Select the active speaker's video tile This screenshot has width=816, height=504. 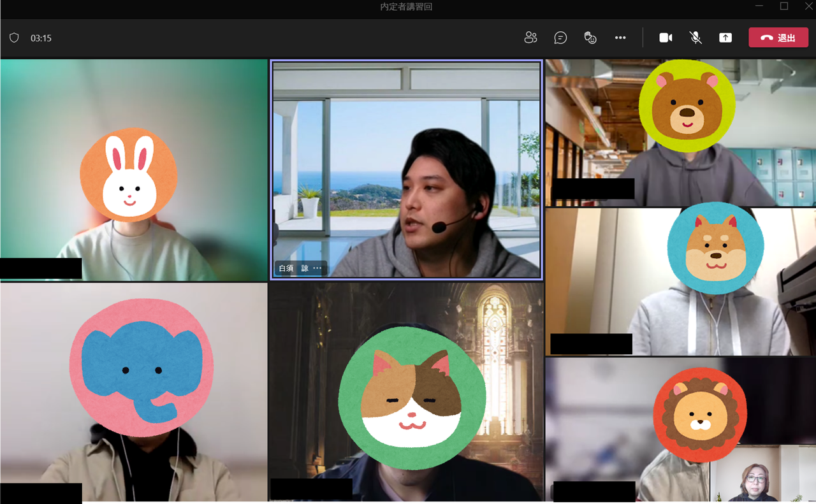[x=406, y=169]
